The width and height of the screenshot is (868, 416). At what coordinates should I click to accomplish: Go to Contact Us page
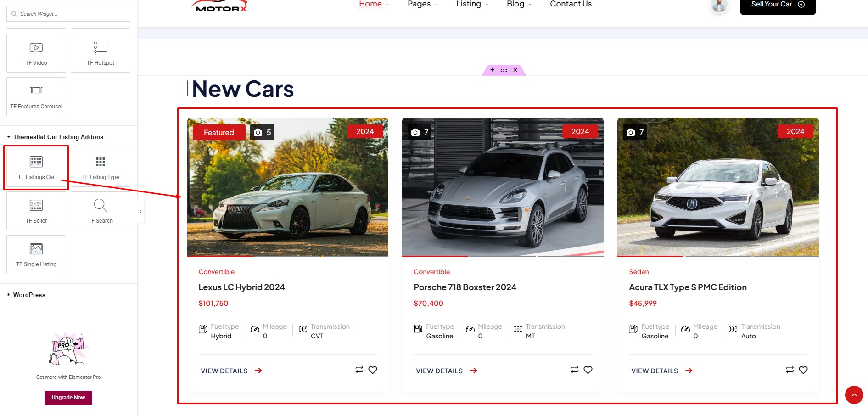click(571, 4)
